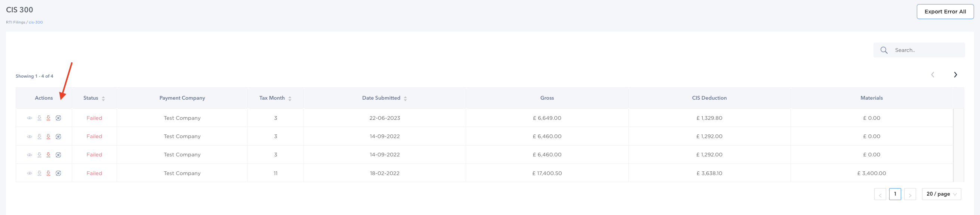The height and width of the screenshot is (215, 980).
Task: Open the 20 / page size dropdown
Action: tap(941, 194)
